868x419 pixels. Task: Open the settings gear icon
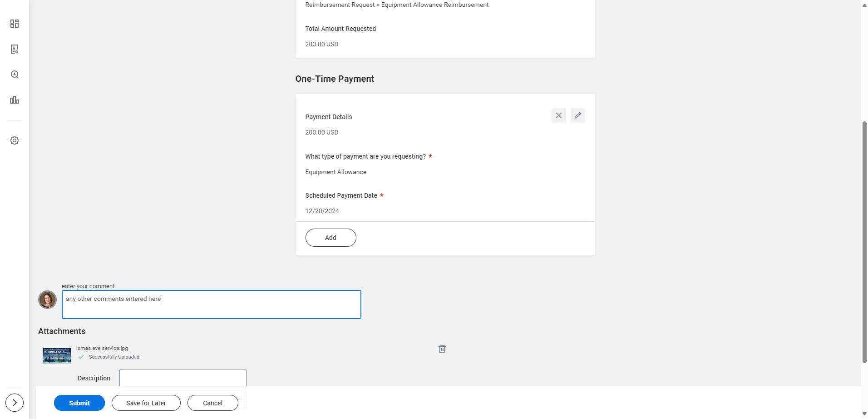pos(15,140)
